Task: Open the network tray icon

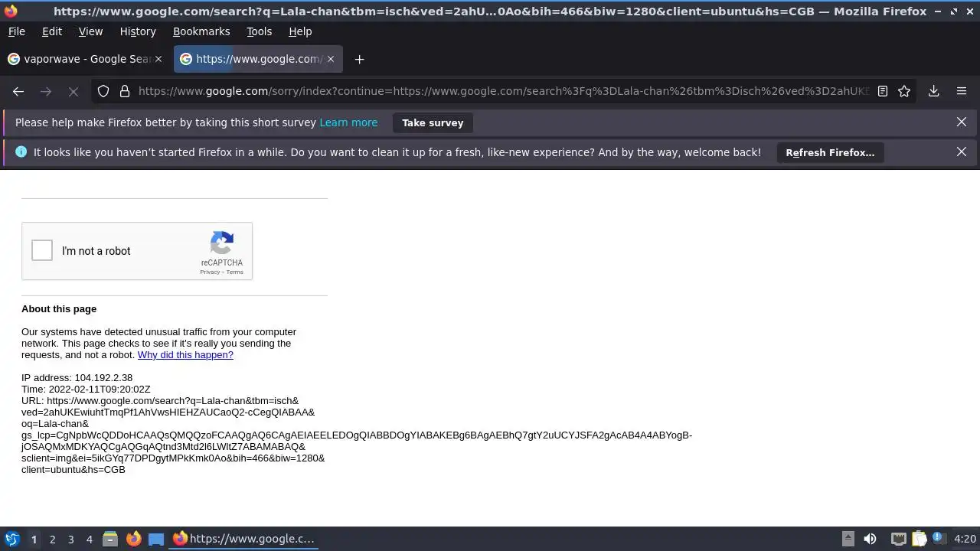Action: pyautogui.click(x=899, y=539)
